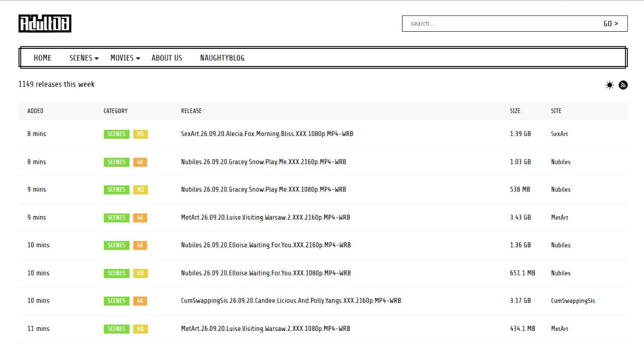Click the SIZE column header

(x=515, y=111)
